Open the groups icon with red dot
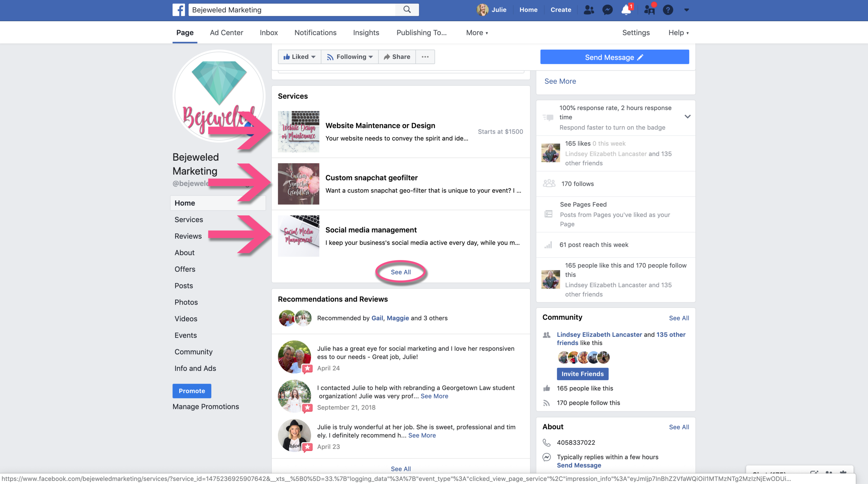 [649, 10]
